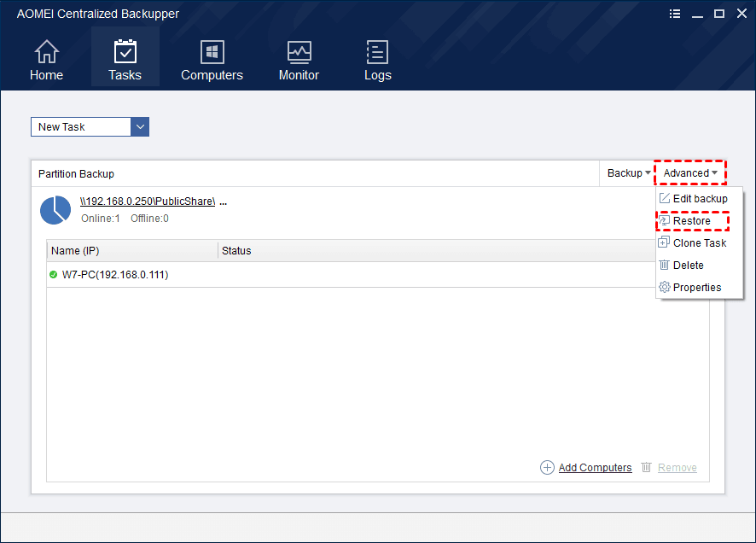The height and width of the screenshot is (543, 756).
Task: Click the chart icon above Monitor
Action: click(x=299, y=51)
